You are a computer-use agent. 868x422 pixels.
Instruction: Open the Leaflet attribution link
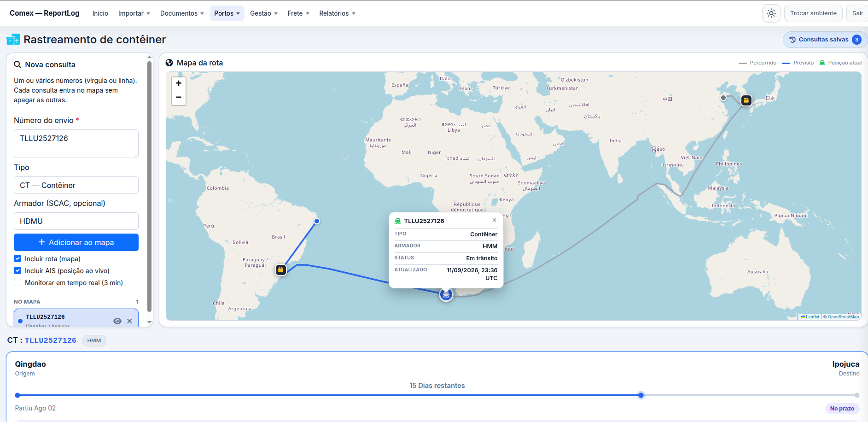[812, 317]
